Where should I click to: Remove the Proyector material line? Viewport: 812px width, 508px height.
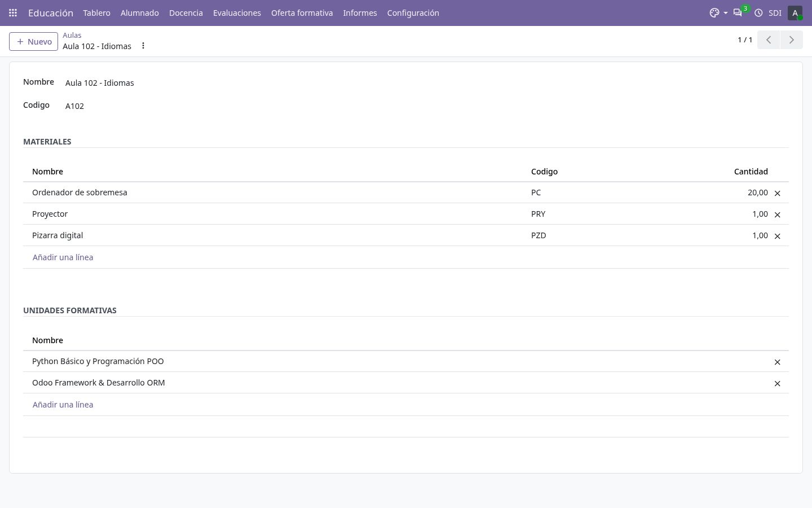click(x=778, y=214)
